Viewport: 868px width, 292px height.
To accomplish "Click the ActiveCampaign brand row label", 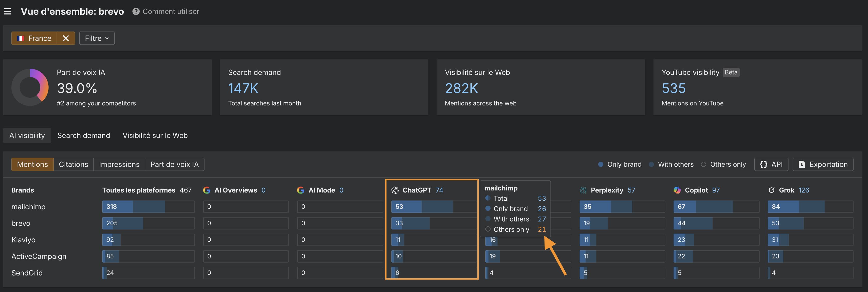I will pos(39,256).
